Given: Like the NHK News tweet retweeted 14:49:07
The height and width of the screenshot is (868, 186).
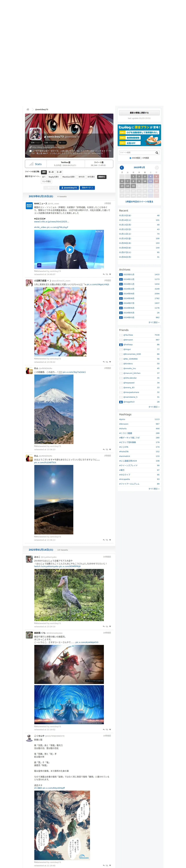Looking at the screenshot, I should pos(110,274).
